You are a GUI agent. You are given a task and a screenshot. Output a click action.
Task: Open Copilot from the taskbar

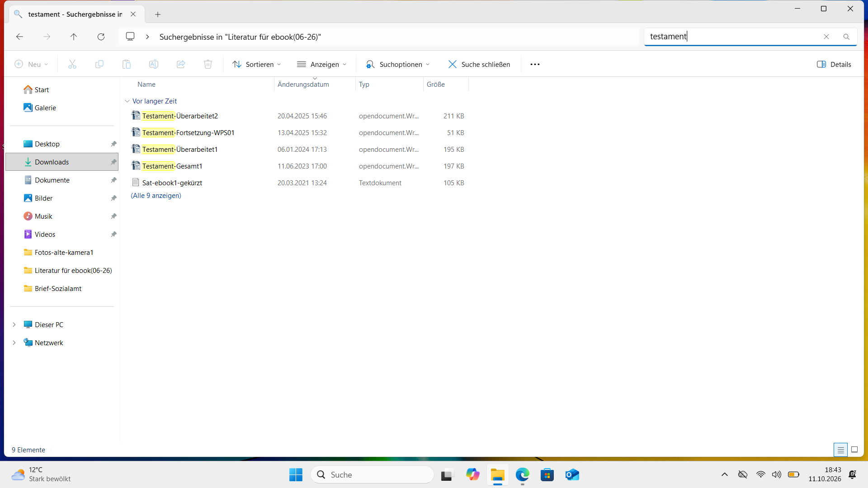[472, 475]
